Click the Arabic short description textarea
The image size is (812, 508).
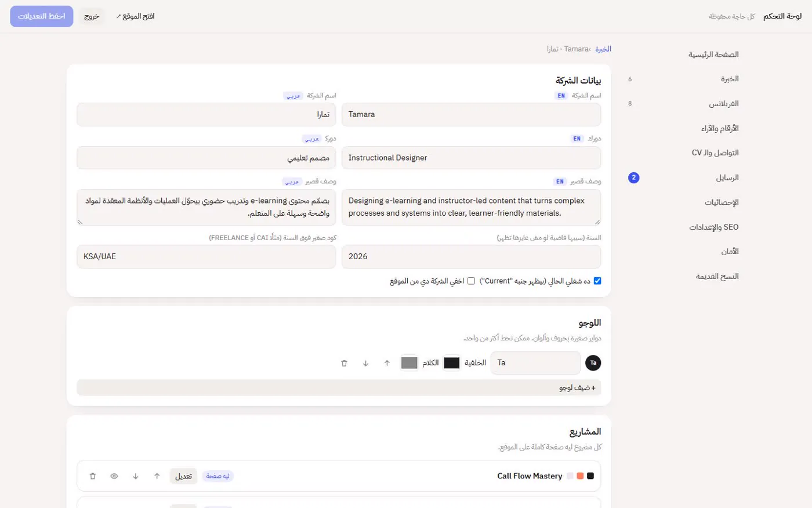point(206,207)
